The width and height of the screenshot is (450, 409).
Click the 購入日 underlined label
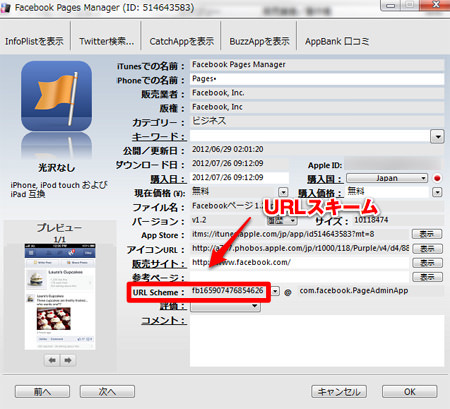click(x=168, y=179)
